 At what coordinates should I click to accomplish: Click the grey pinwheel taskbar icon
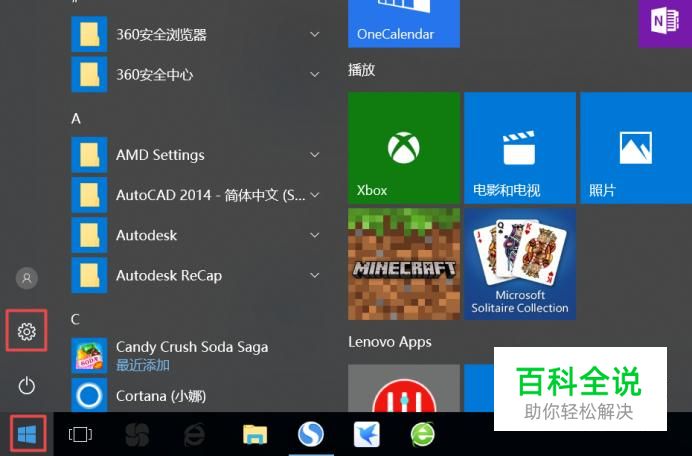tap(137, 434)
